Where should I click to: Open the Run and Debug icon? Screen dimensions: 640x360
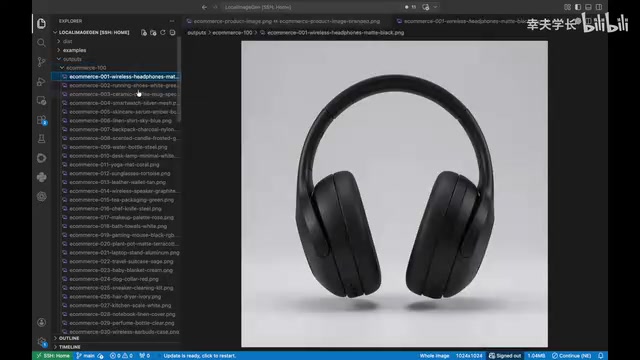[41, 81]
